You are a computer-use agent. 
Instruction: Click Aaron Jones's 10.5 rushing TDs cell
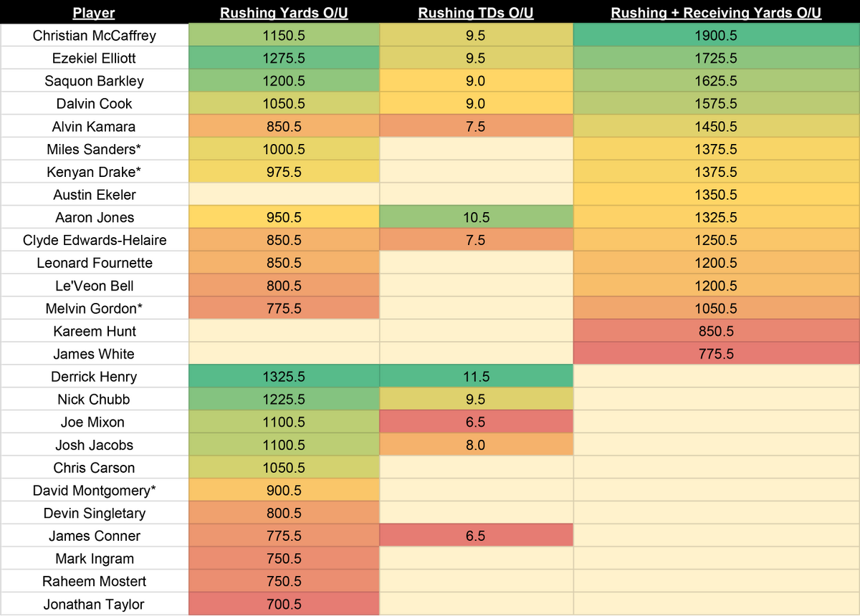(476, 217)
